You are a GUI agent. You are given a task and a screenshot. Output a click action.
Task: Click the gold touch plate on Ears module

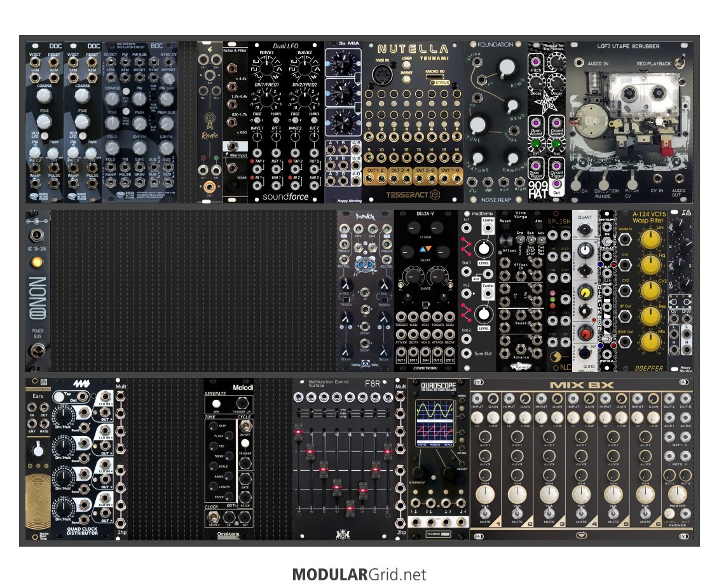point(38,502)
